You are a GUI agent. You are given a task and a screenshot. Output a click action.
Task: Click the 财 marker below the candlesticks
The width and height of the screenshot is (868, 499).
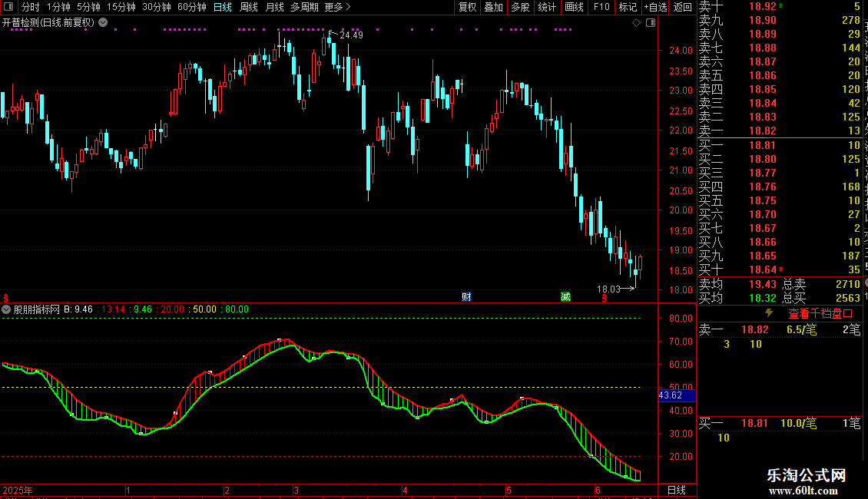tap(467, 297)
